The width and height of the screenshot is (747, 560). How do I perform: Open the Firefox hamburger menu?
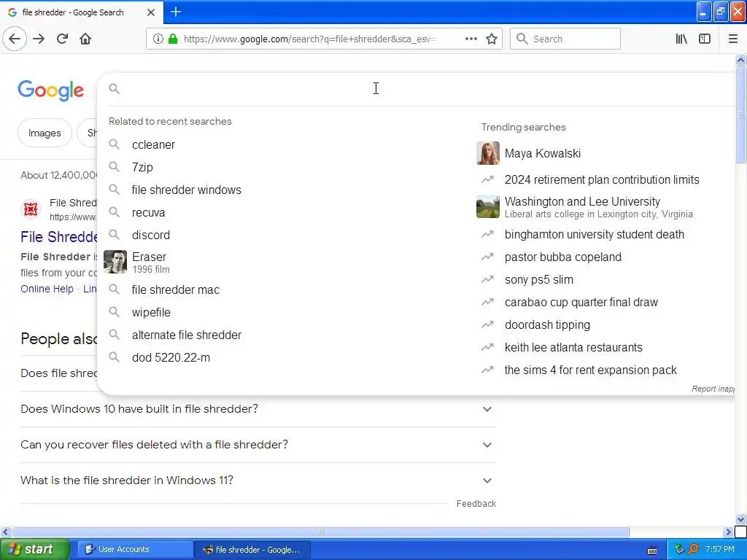tap(732, 39)
